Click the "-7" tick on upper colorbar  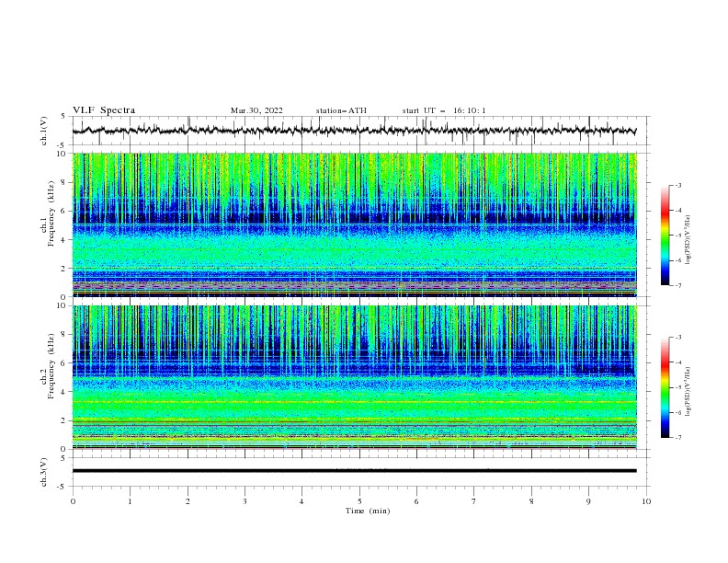[677, 285]
